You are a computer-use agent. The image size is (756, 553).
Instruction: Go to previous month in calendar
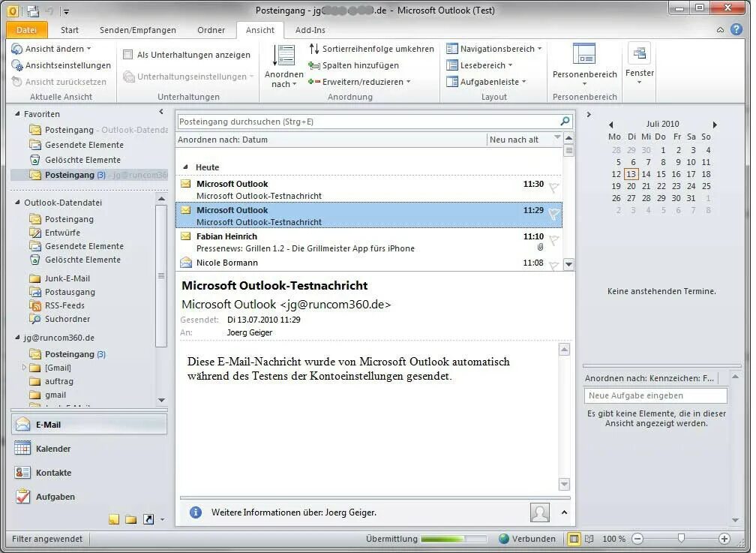click(x=610, y=125)
